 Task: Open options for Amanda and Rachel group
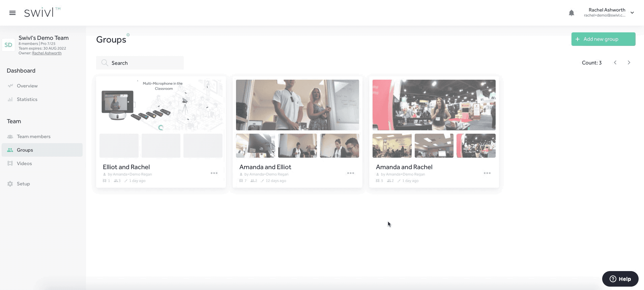487,173
